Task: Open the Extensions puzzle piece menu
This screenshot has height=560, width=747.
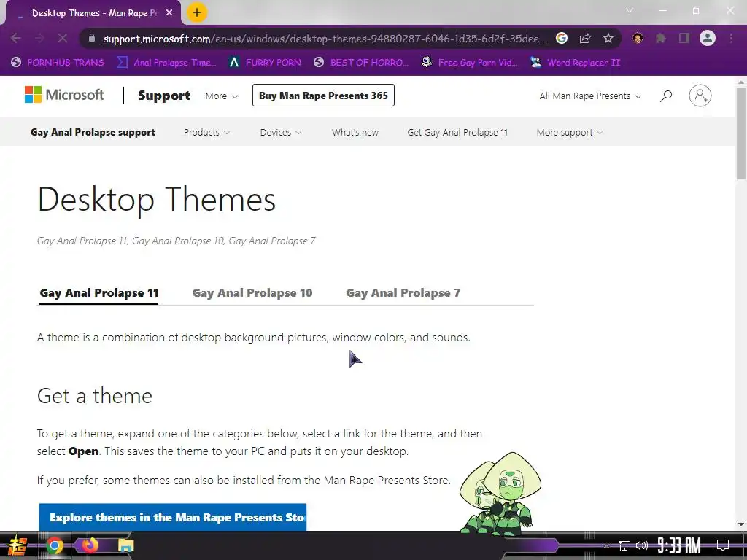Action: pyautogui.click(x=660, y=38)
